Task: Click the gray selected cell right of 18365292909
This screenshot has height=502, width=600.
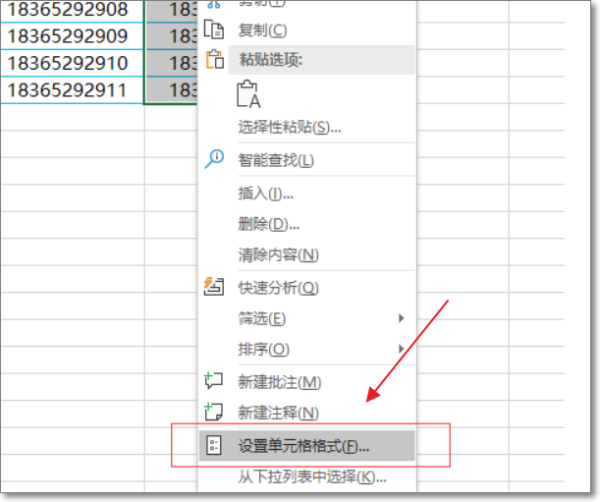Action: coord(171,36)
